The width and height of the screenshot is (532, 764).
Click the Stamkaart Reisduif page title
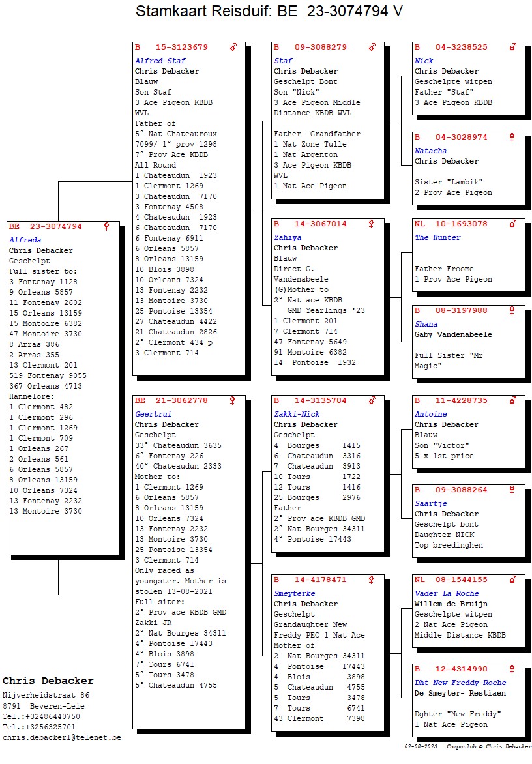269,11
